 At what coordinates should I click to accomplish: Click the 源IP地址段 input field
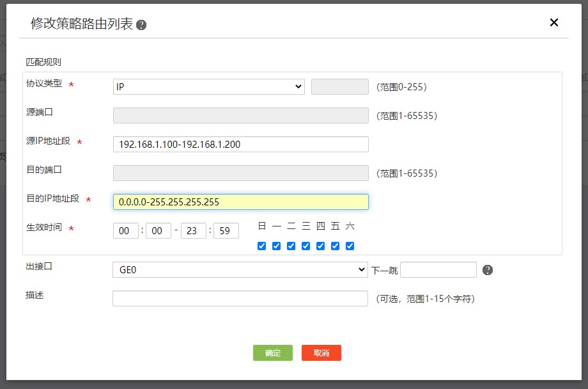(241, 144)
